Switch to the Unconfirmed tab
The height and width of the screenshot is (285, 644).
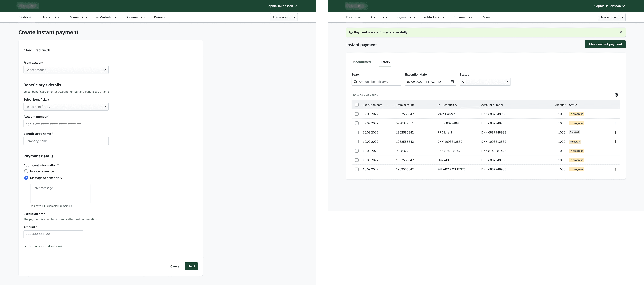(x=361, y=62)
